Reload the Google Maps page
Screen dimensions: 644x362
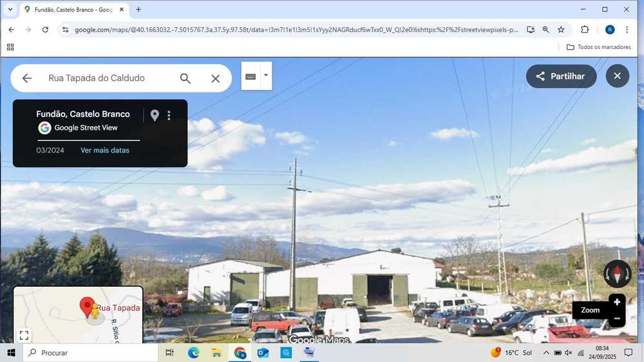(x=45, y=30)
